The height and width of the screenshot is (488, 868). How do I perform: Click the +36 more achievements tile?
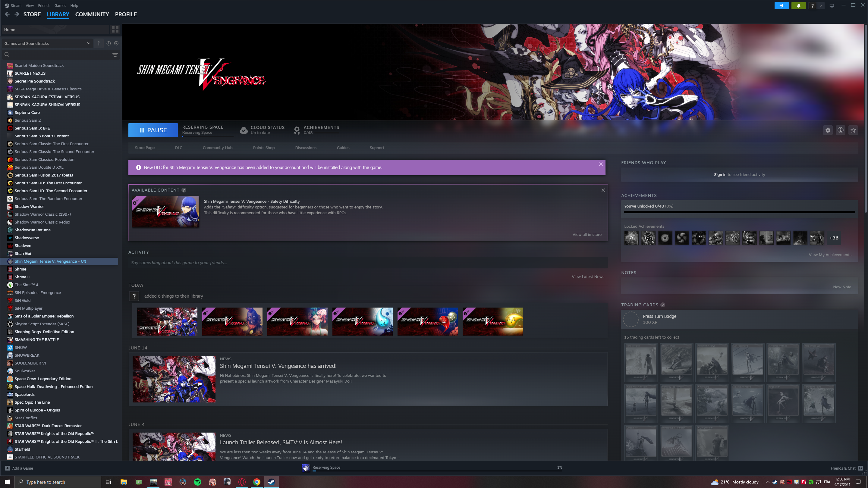point(834,238)
